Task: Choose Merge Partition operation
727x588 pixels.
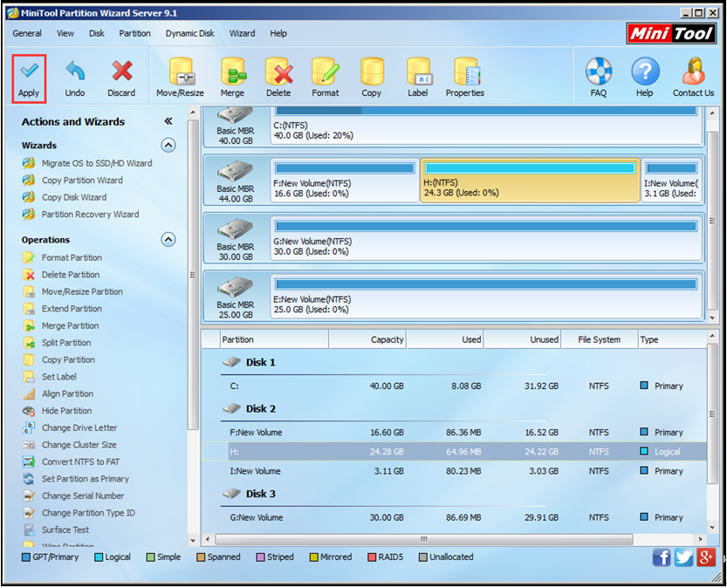Action: coord(60,326)
